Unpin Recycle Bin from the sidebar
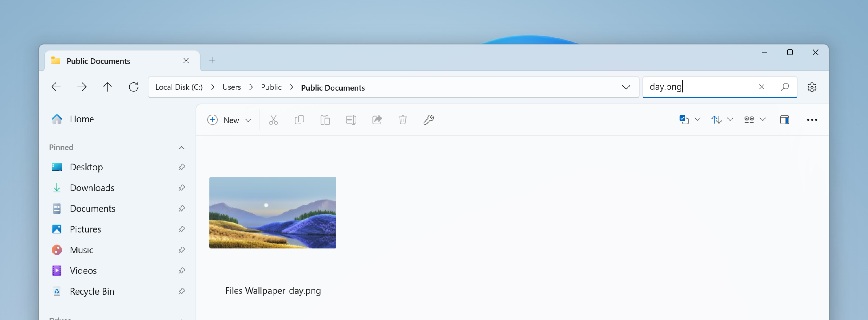The width and height of the screenshot is (868, 320). (182, 291)
